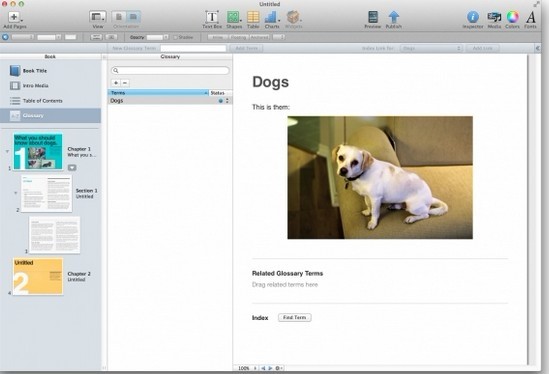Click the wrap stepper in format bar
Image resolution: width=549 pixels, height=374 pixels.
point(279,37)
